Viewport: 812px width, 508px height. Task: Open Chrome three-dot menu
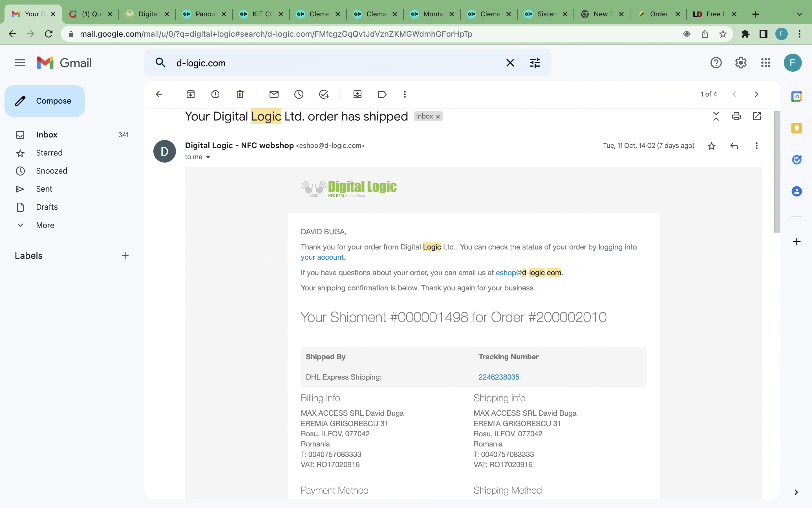tap(799, 34)
